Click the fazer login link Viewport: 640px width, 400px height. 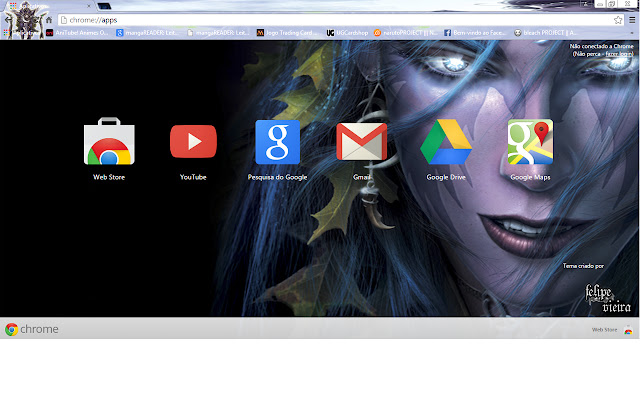pyautogui.click(x=619, y=54)
